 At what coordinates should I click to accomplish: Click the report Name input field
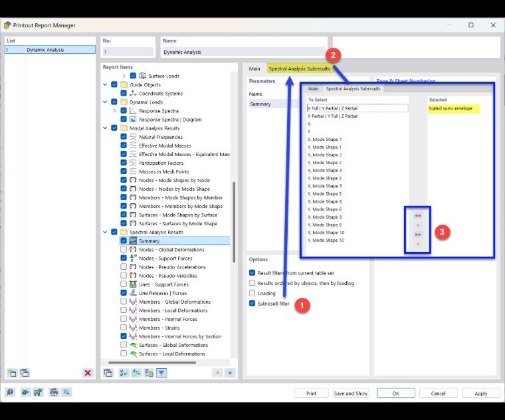pyautogui.click(x=244, y=52)
